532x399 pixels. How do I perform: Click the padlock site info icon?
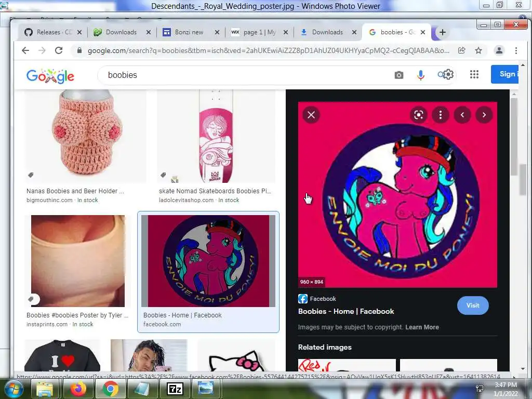coord(79,50)
